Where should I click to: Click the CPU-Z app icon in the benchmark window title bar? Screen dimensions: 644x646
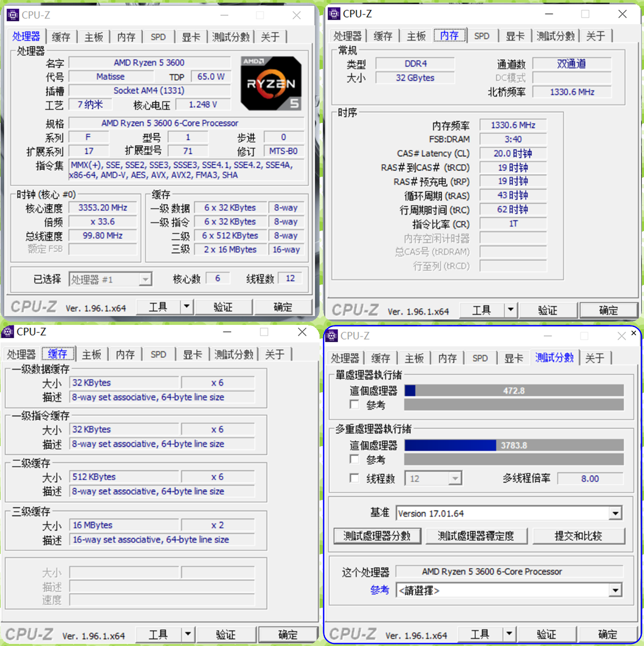331,336
